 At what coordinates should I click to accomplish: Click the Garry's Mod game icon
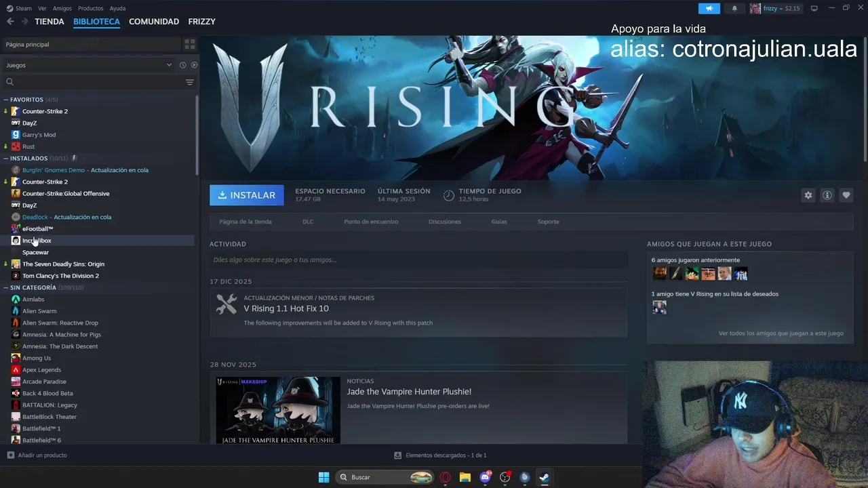[x=16, y=135]
